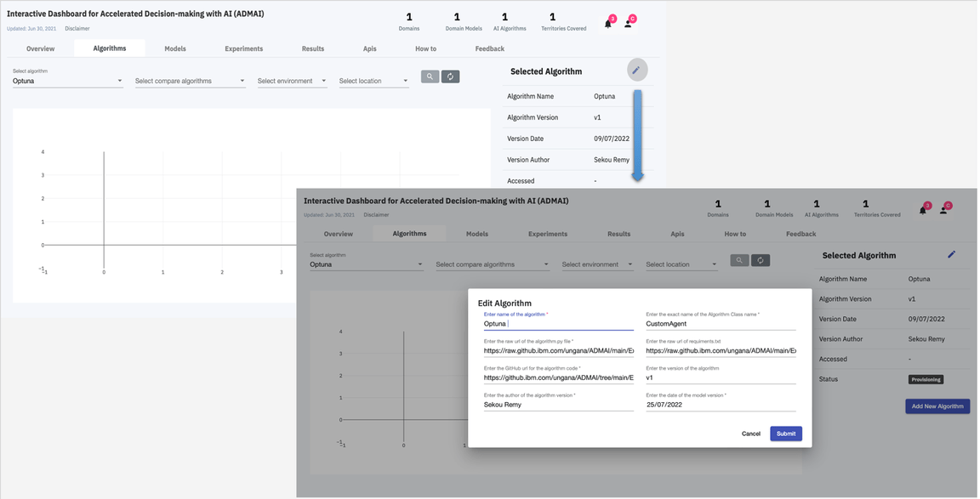The image size is (980, 499).
Task: Click user account icon in the undimmed dashboard
Action: pyautogui.click(x=629, y=24)
